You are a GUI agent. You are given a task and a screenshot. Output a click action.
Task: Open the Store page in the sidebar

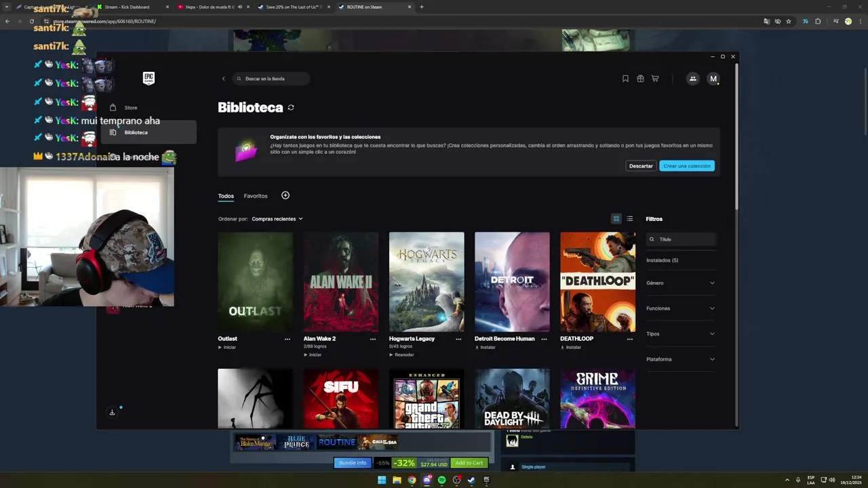149,108
